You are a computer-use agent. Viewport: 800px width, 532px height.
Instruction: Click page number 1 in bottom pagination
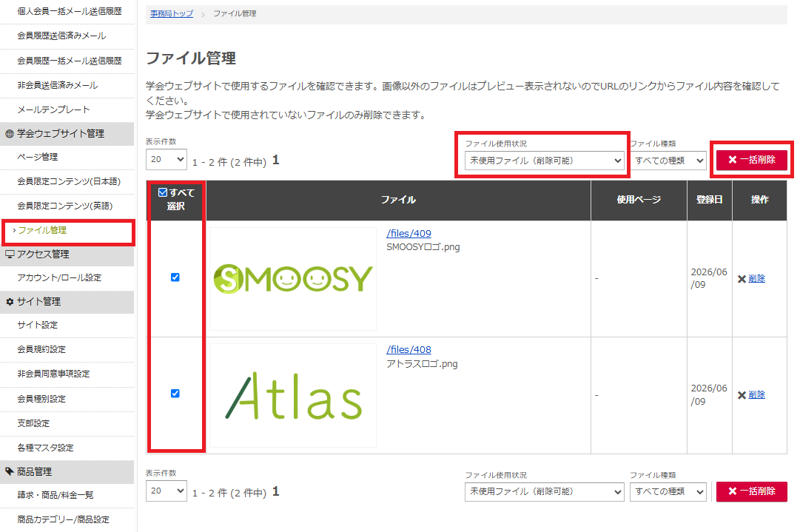point(275,491)
